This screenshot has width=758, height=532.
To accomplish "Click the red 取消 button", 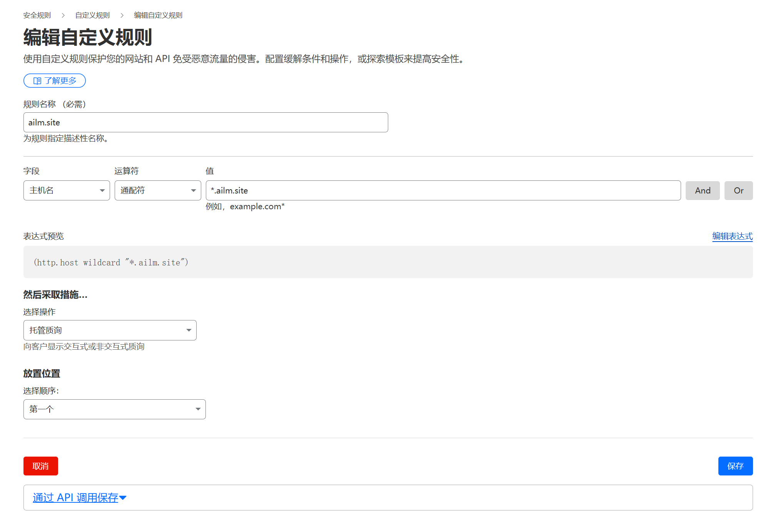I will (41, 466).
